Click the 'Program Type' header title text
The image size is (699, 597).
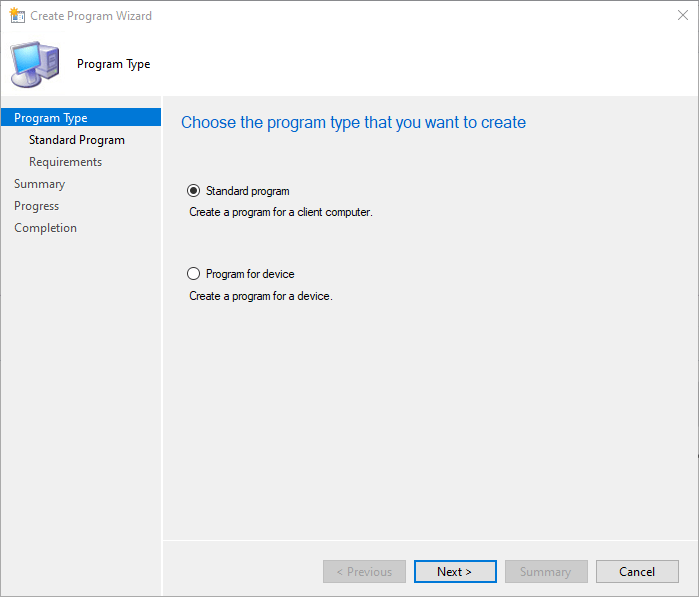114,64
